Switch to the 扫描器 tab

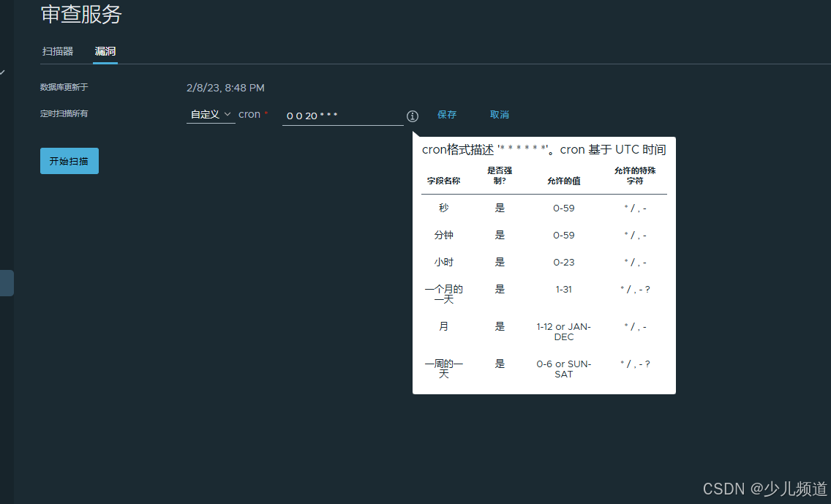[59, 51]
